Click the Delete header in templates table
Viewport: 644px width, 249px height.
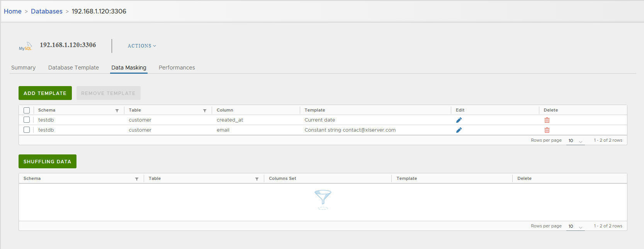[551, 110]
